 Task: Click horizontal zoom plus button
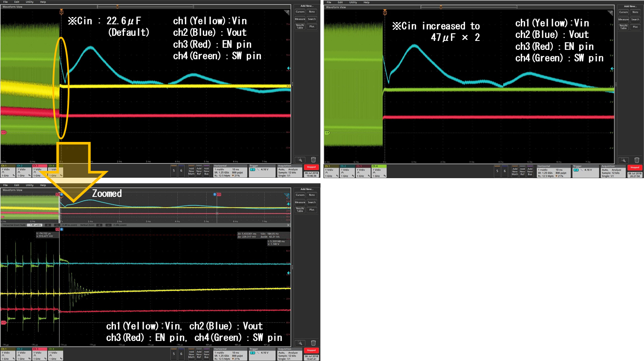point(48,225)
